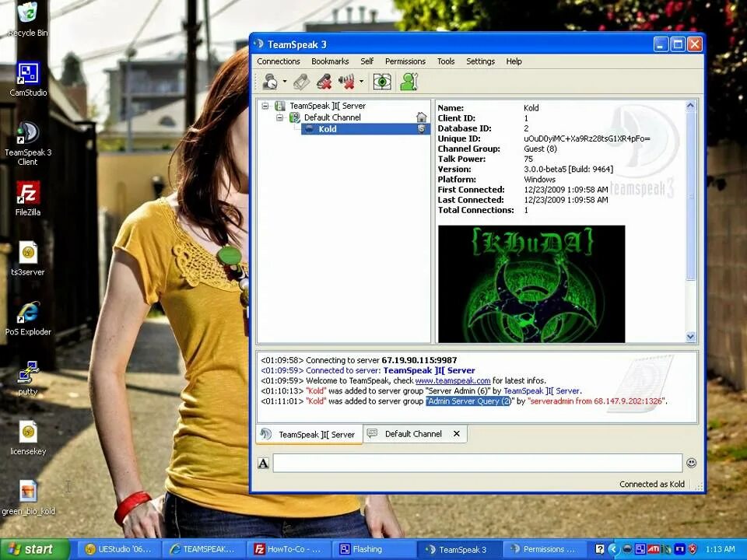This screenshot has width=747, height=560.
Task: Click the chat message input field
Action: pyautogui.click(x=477, y=463)
